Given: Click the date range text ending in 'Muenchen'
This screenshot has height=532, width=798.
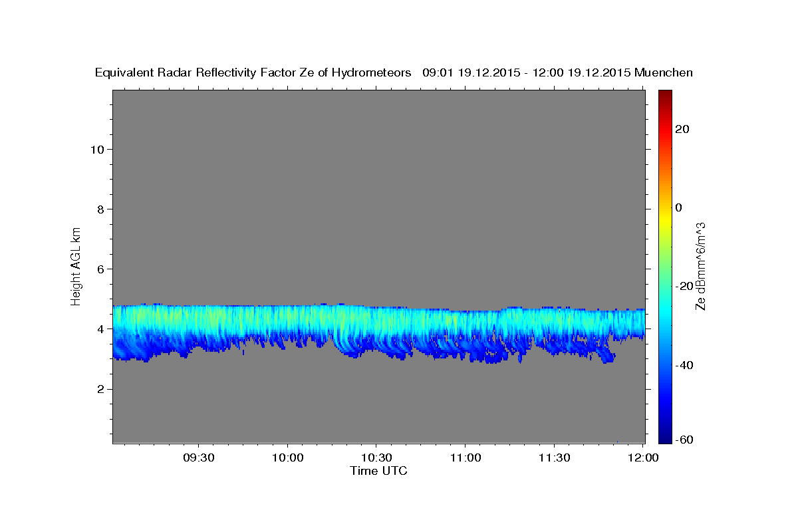Looking at the screenshot, I should (x=557, y=73).
